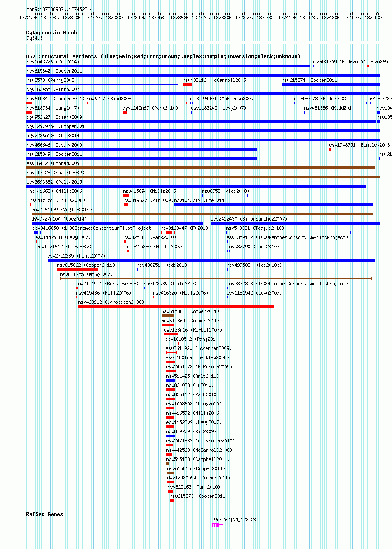Click the 137370k ruler tick label
The image size is (392, 549).
[x=201, y=18]
